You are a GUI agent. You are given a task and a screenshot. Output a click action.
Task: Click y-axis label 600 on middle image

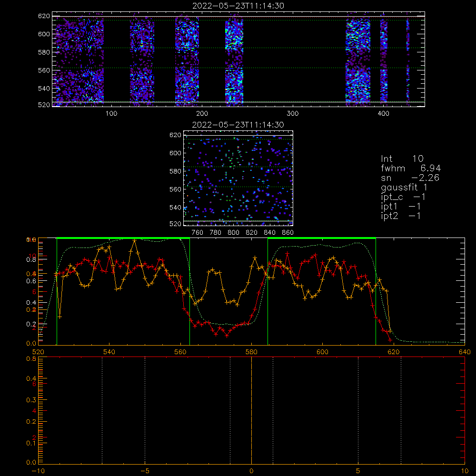point(176,153)
